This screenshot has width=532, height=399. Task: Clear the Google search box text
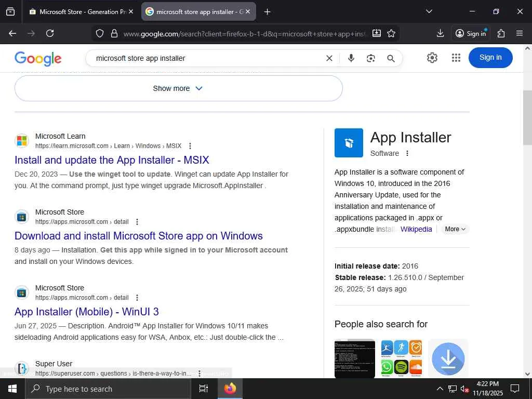(x=329, y=58)
